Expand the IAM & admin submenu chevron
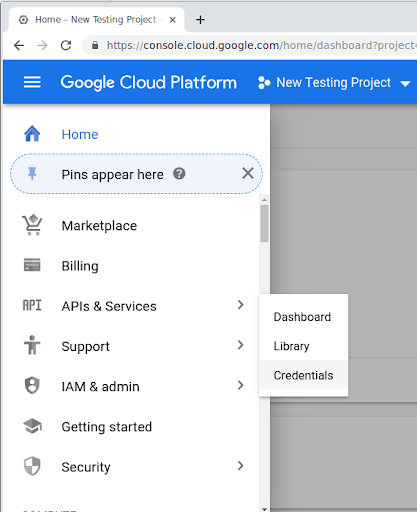Viewport: 417px width, 512px height. 241,385
